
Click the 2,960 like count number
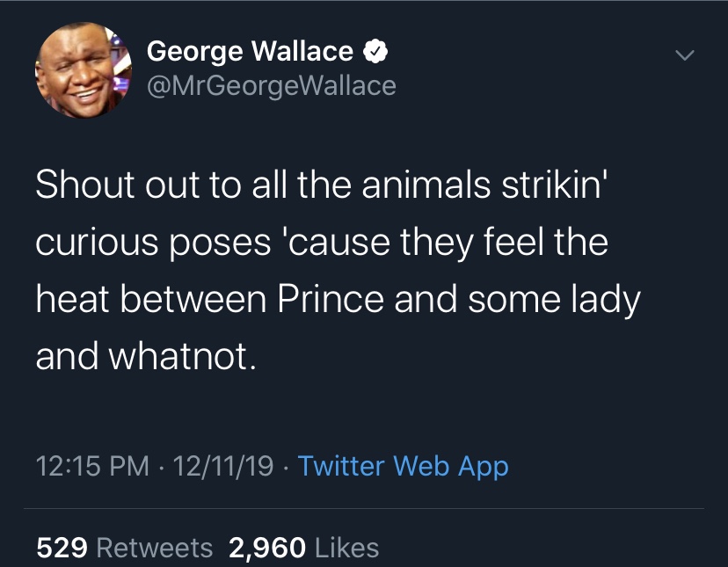coord(267,548)
